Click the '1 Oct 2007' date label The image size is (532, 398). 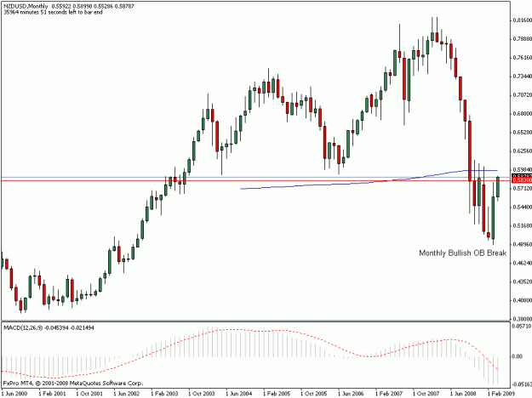pyautogui.click(x=426, y=394)
